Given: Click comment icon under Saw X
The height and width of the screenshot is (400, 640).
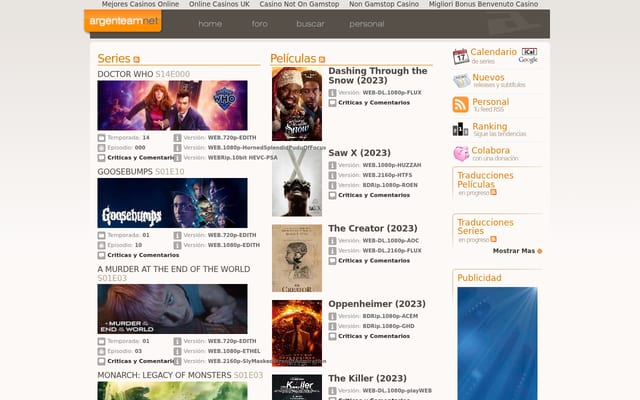Looking at the screenshot, I should [x=332, y=195].
